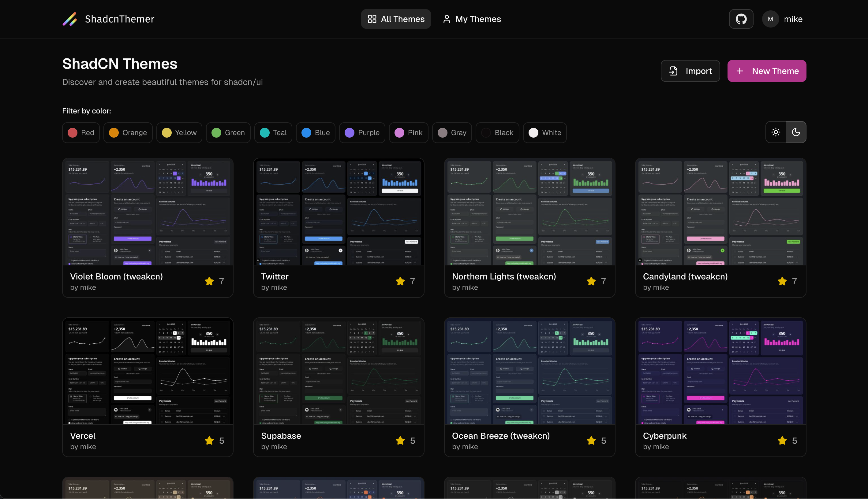Open the Northern Lights theme preview

click(x=529, y=212)
